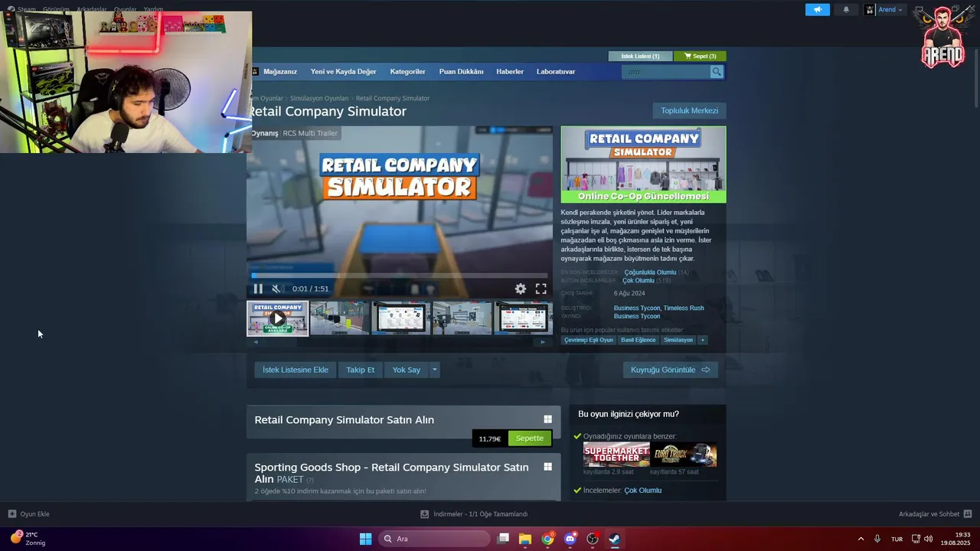The width and height of the screenshot is (980, 551).
Task: Open Discord from the taskbar
Action: pos(570,539)
